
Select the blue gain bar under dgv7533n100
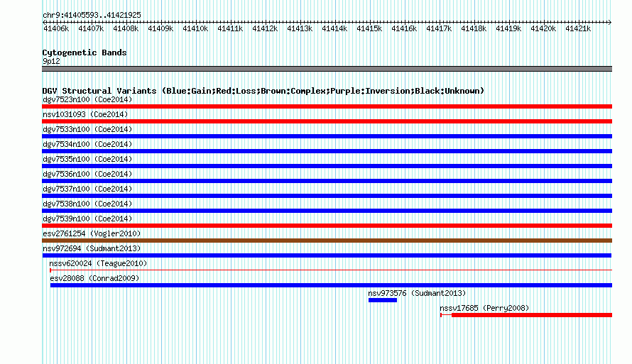click(327, 136)
